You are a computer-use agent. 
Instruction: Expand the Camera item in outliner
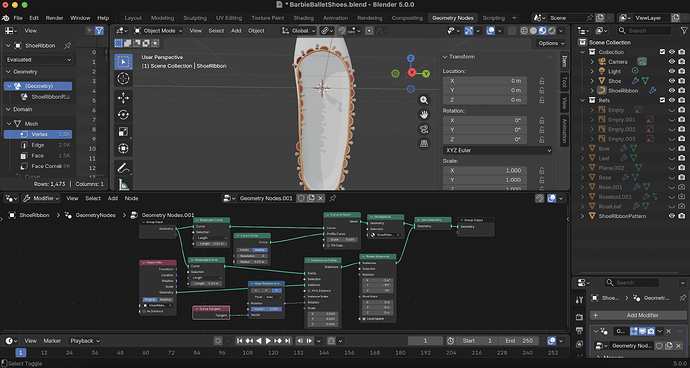click(x=592, y=62)
